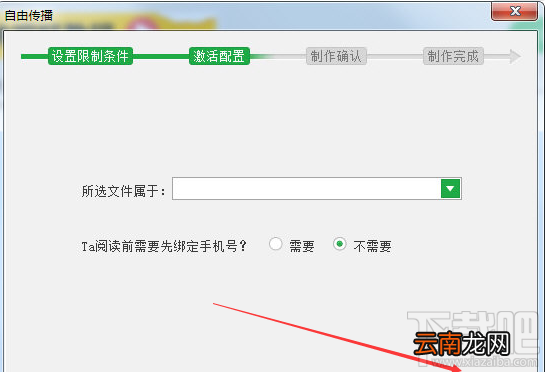Select the 不需要 radio button
The width and height of the screenshot is (547, 372).
pos(339,244)
